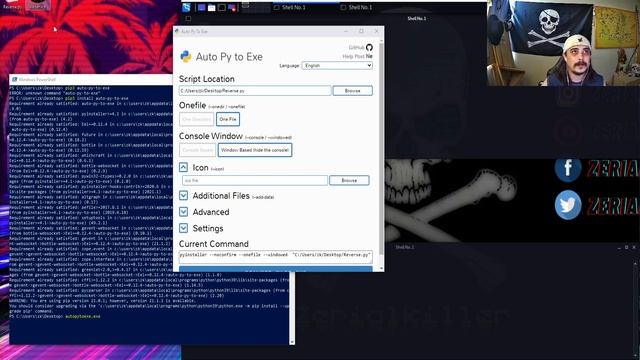
Task: Select Window Based hide the console option
Action: click(255, 150)
